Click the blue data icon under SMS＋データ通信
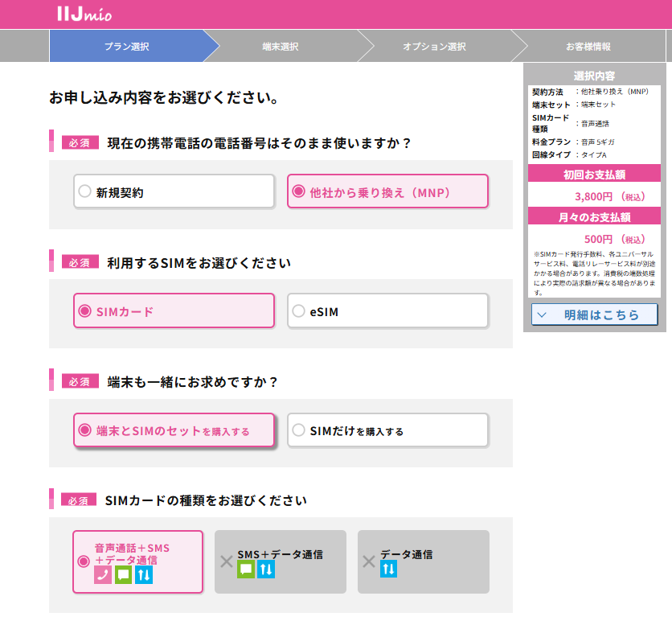This screenshot has height=625, width=672. tap(266, 569)
